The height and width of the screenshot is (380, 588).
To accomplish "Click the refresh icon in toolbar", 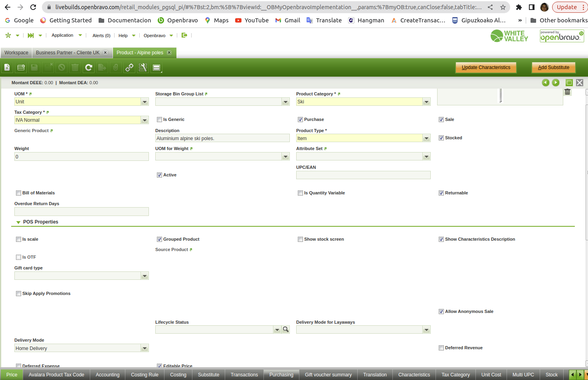I will coord(89,68).
